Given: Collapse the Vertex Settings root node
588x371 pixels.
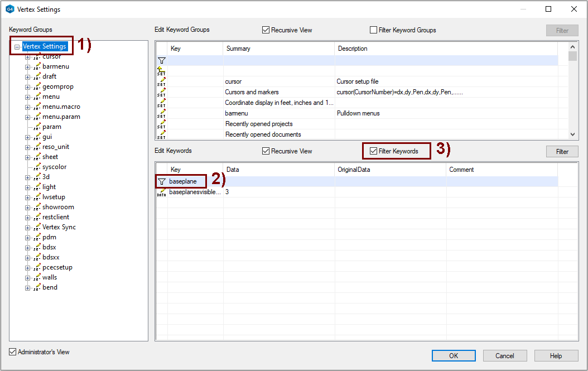Looking at the screenshot, I should pyautogui.click(x=17, y=47).
